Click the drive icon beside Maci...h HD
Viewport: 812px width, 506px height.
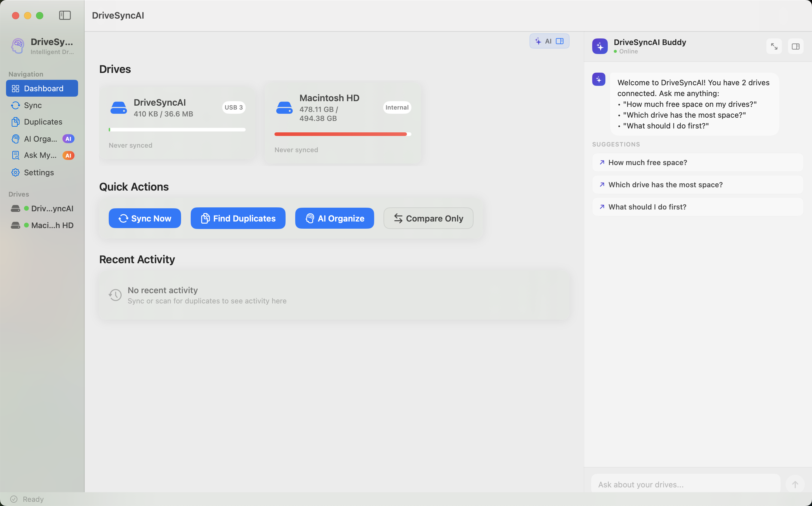tap(15, 225)
